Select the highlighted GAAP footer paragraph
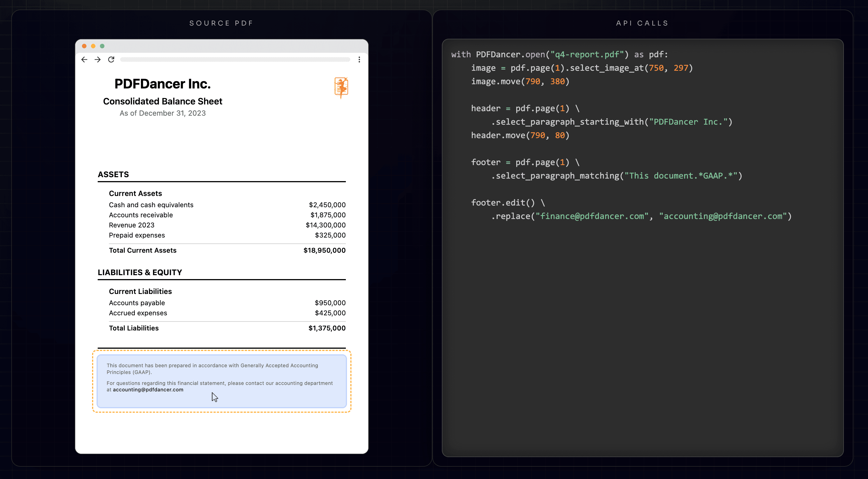The width and height of the screenshot is (868, 479). point(221,381)
